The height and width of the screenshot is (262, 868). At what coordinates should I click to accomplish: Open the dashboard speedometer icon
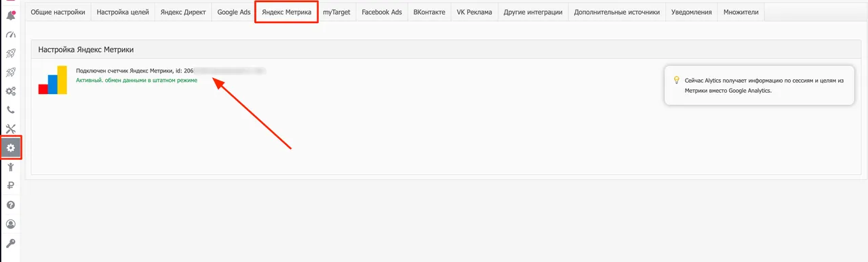tap(10, 34)
